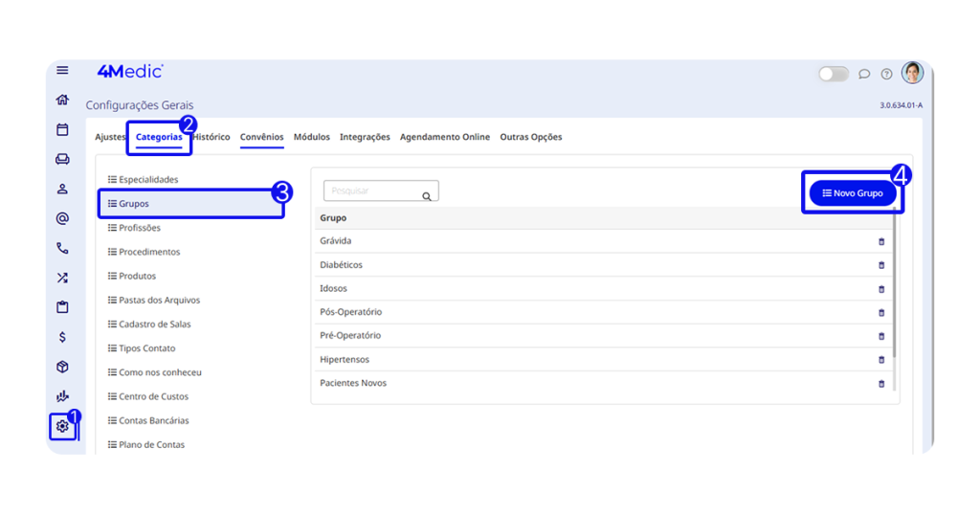The image size is (980, 515).
Task: Click the trash icon for Hipertensos
Action: pyautogui.click(x=881, y=360)
